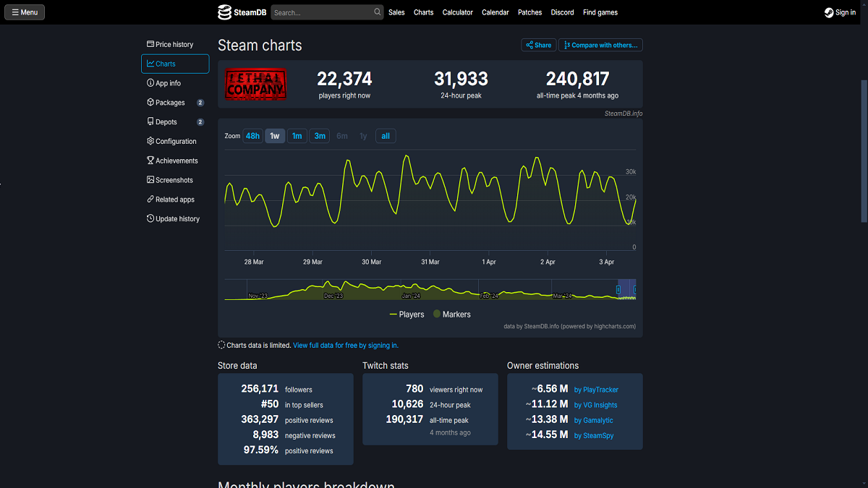The image size is (868, 488).
Task: Set chart zoom to all
Action: point(386,136)
